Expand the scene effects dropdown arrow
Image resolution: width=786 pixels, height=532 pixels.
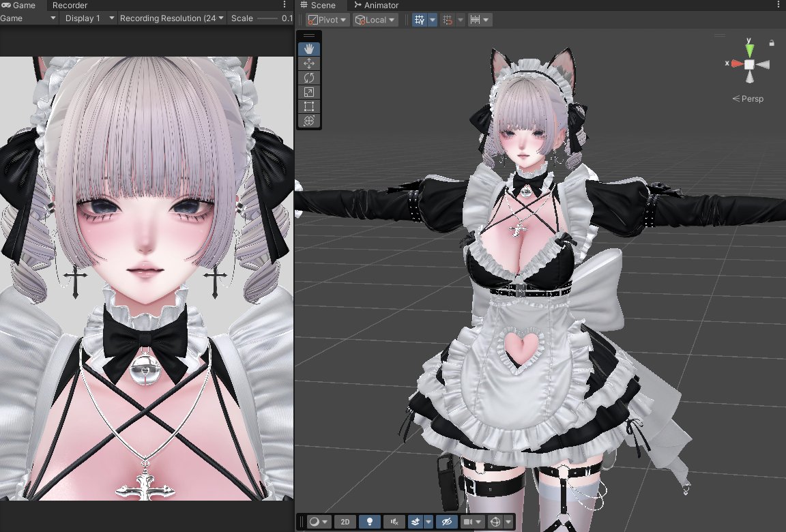[428, 522]
